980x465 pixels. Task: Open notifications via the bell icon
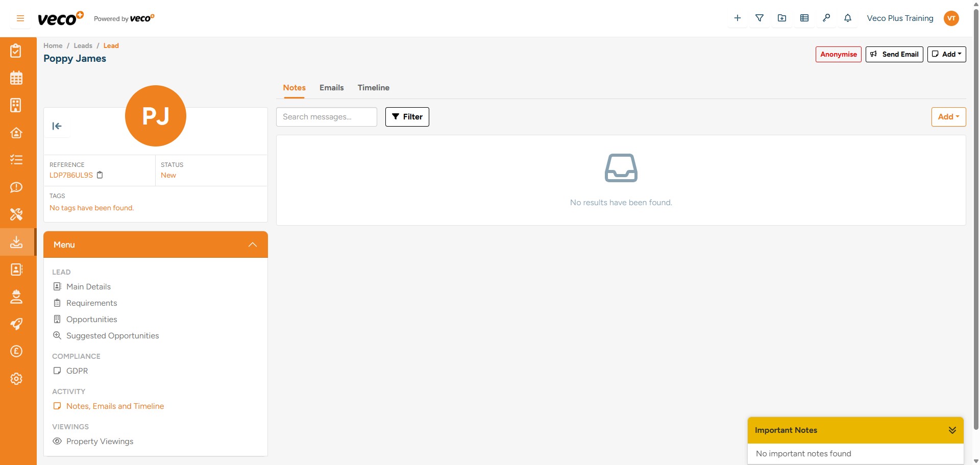pos(848,18)
